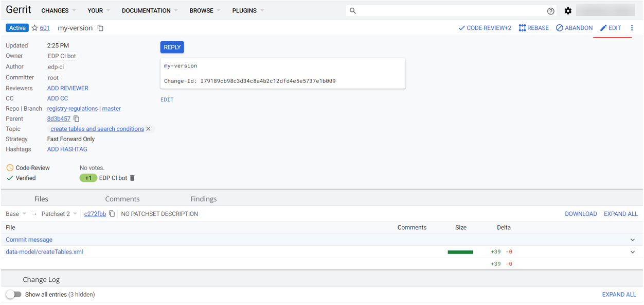Open the Base patchset dropdown
644x305 pixels.
click(x=16, y=214)
